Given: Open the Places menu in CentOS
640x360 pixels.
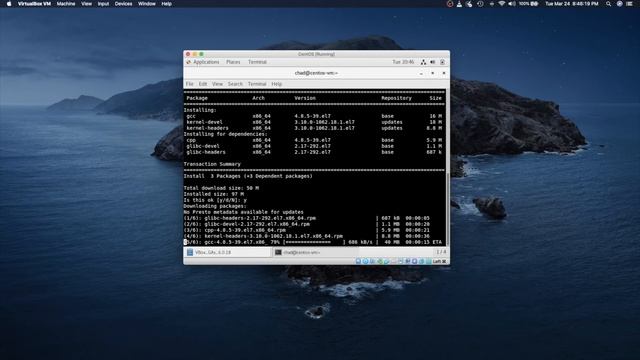Looking at the screenshot, I should [x=233, y=62].
